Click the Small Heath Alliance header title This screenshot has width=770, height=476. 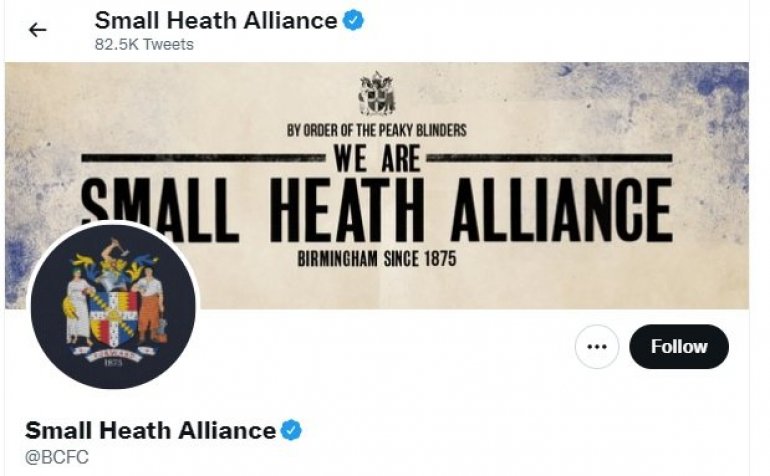pyautogui.click(x=216, y=21)
